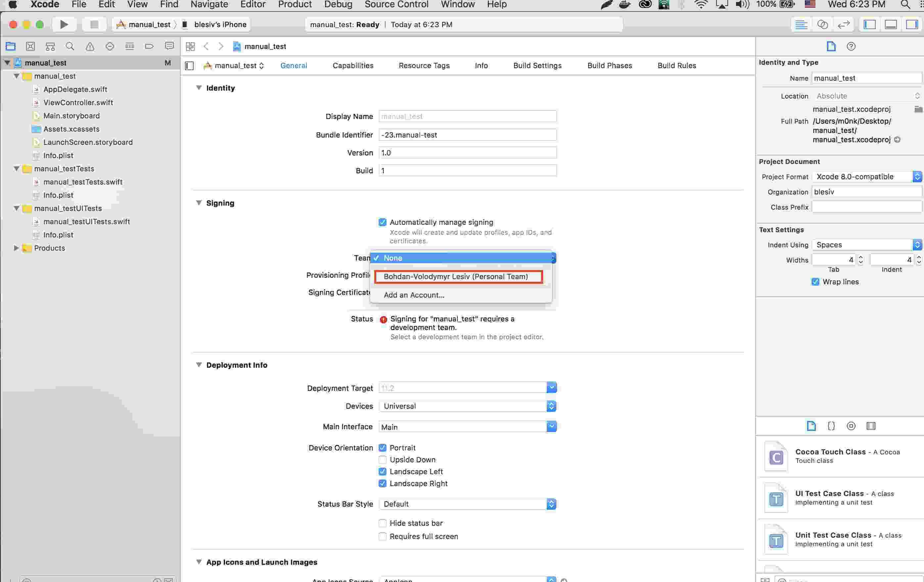Toggle Landscape Left orientation checkbox

click(381, 471)
